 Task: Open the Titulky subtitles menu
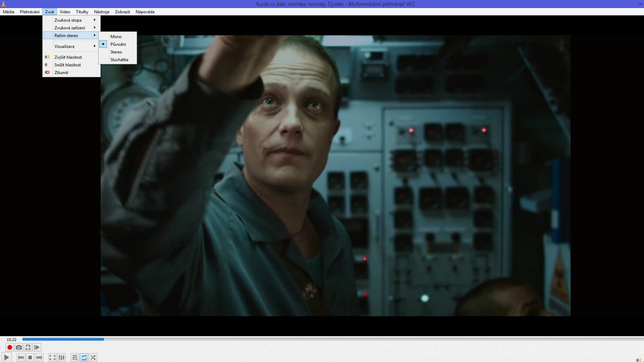[x=82, y=12]
